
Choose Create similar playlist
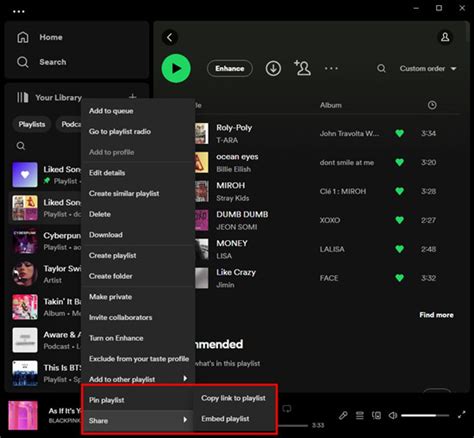tap(138, 193)
